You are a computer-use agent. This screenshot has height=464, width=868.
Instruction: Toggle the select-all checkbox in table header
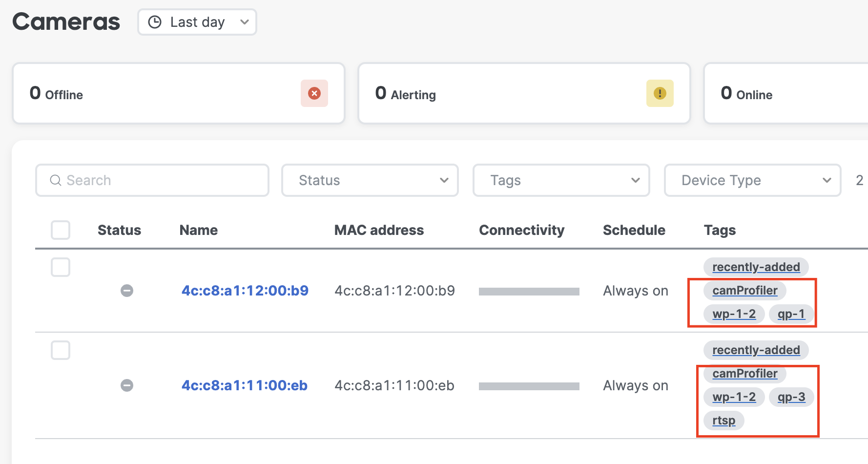[x=61, y=230]
